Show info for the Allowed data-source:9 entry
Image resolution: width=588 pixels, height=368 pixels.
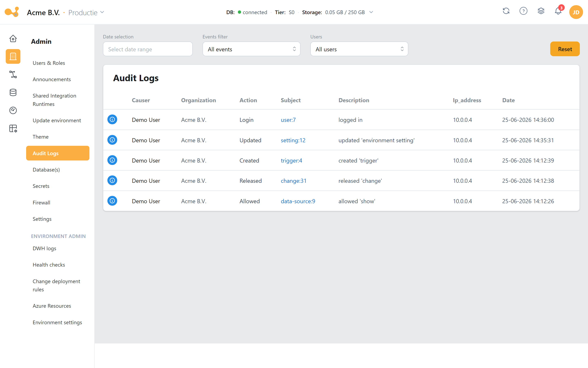click(x=112, y=201)
